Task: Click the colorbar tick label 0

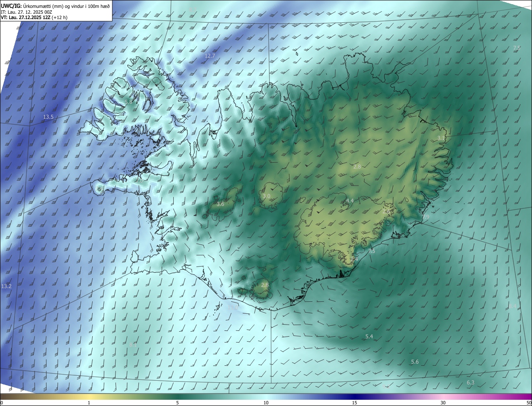Action: click(1, 403)
